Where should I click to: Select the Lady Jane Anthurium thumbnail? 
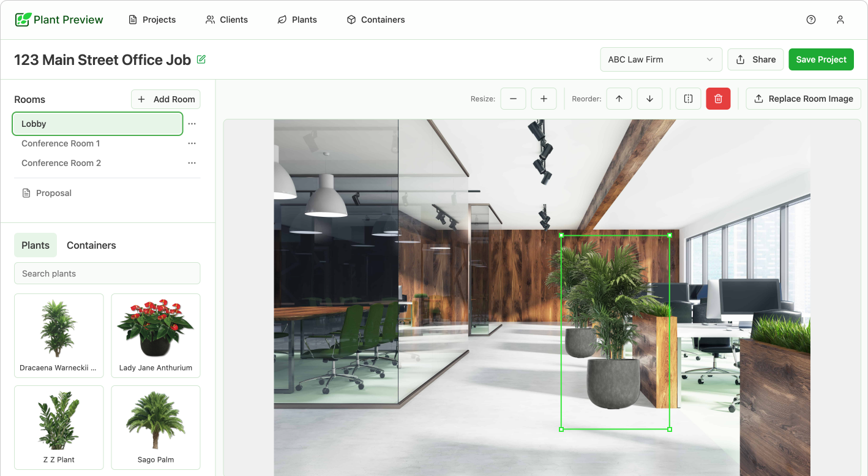(155, 335)
